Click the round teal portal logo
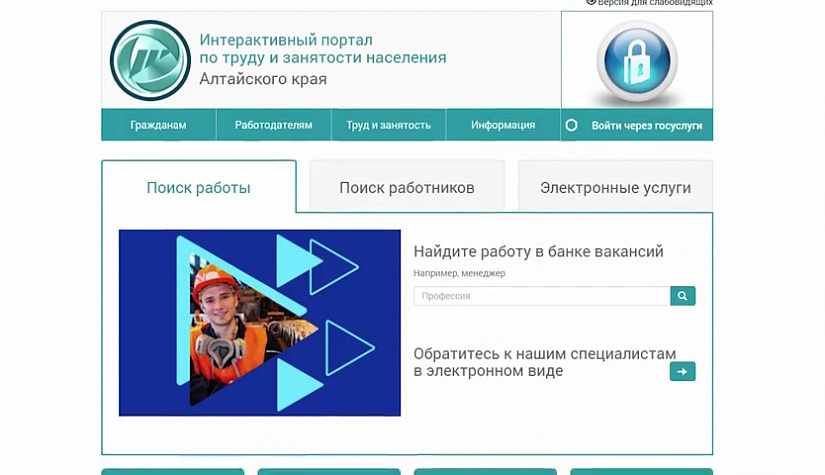The height and width of the screenshot is (475, 825). (150, 61)
